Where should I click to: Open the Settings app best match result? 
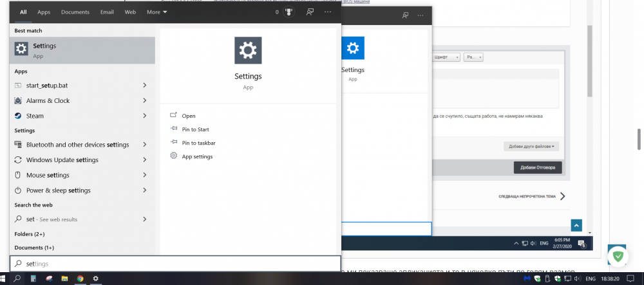[x=82, y=50]
